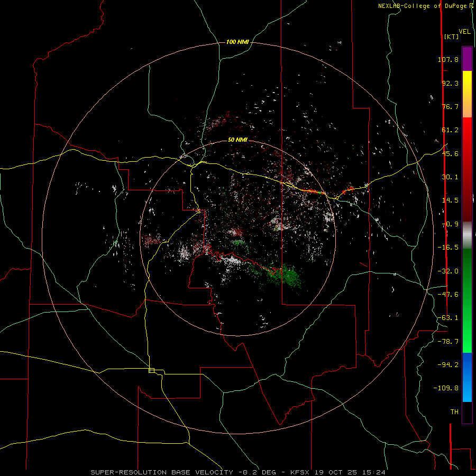Viewport: 476px width, 476px height.
Task: Click the -32.0 velocity scale value
Action: click(448, 271)
